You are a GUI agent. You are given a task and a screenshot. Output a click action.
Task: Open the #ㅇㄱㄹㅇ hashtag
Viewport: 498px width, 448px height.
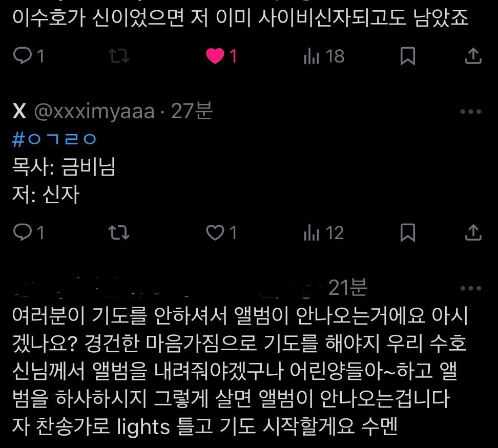54,139
